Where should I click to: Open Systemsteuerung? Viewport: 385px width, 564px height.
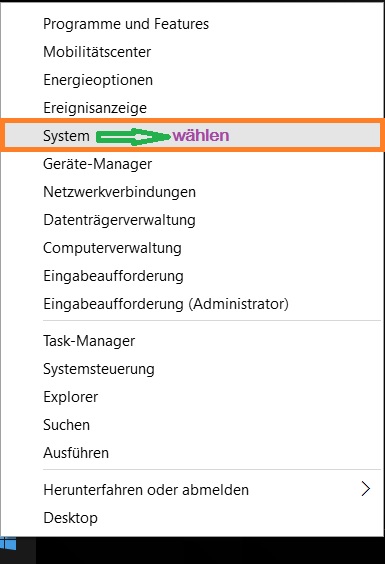point(99,369)
